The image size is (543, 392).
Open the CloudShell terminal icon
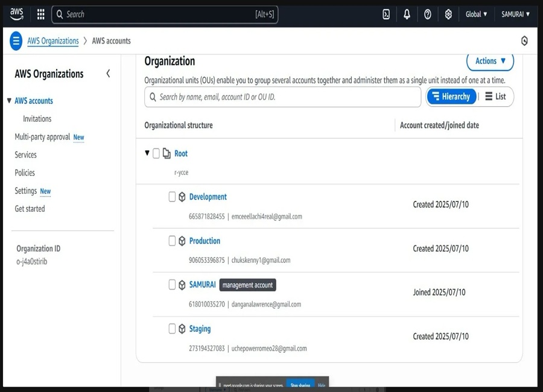[386, 14]
